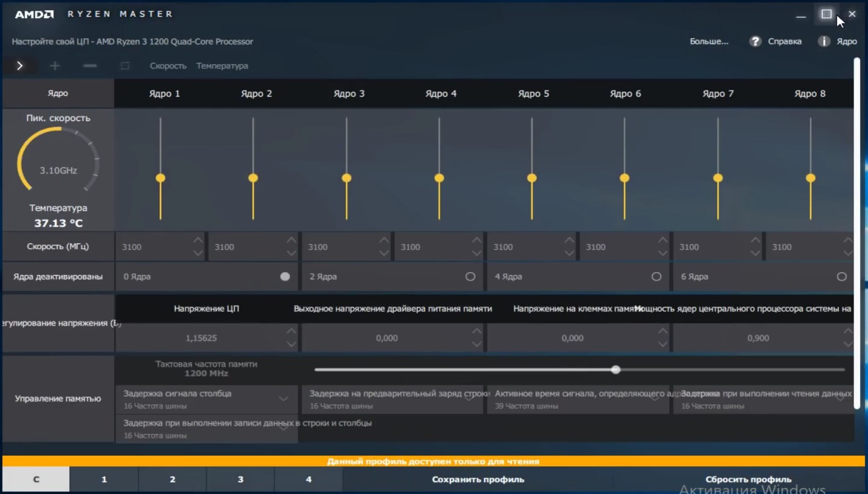Screen dimensions: 868x494
Task: Click the Ядро 1 speed slider handle
Action: coord(161,178)
